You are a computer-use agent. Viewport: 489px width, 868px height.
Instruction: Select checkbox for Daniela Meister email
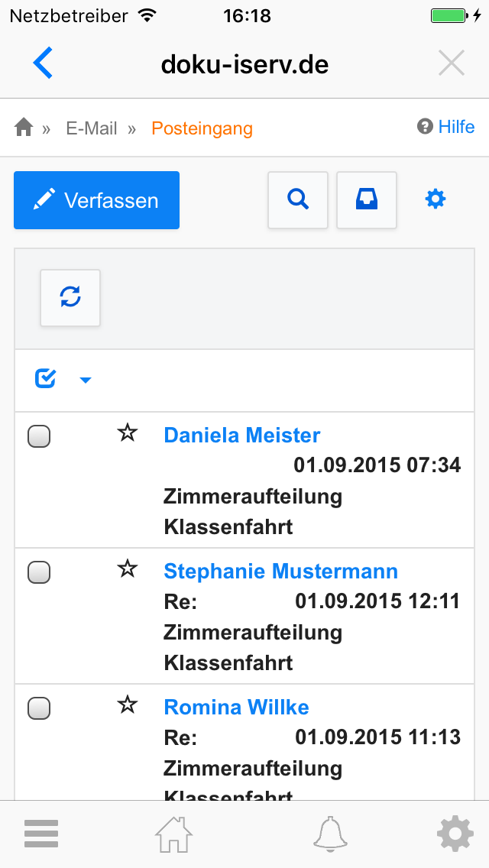(x=39, y=436)
